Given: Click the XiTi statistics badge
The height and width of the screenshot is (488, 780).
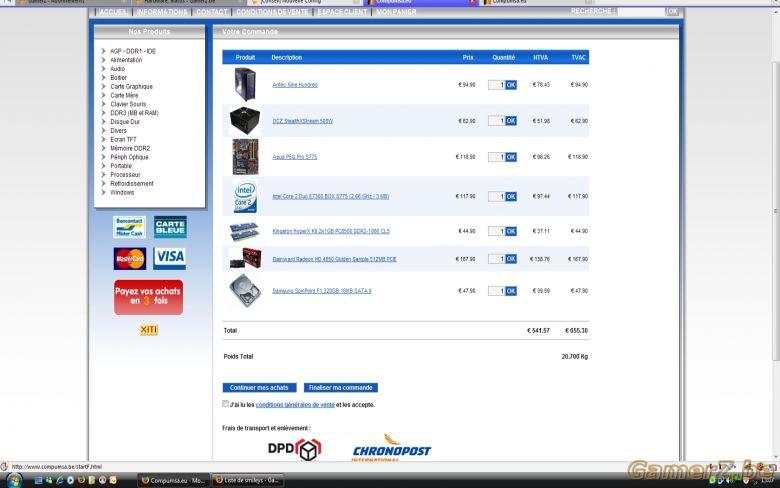Looking at the screenshot, I should pos(148,330).
